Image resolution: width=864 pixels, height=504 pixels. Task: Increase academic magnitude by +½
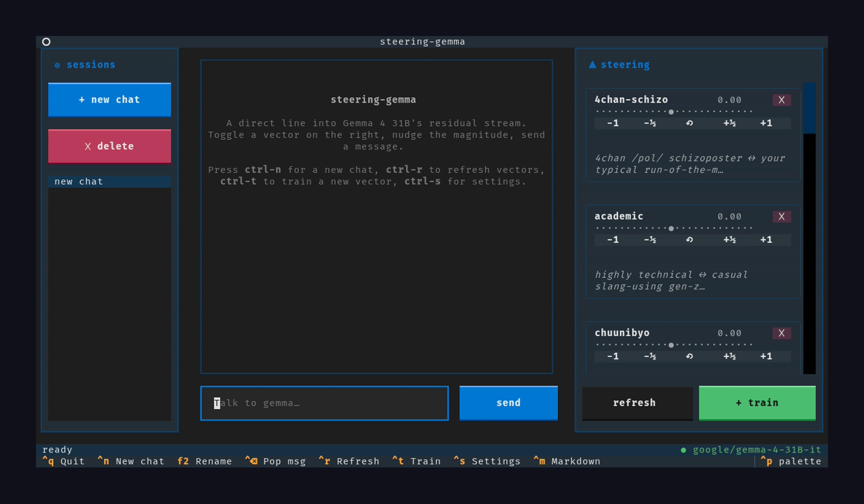(x=730, y=239)
